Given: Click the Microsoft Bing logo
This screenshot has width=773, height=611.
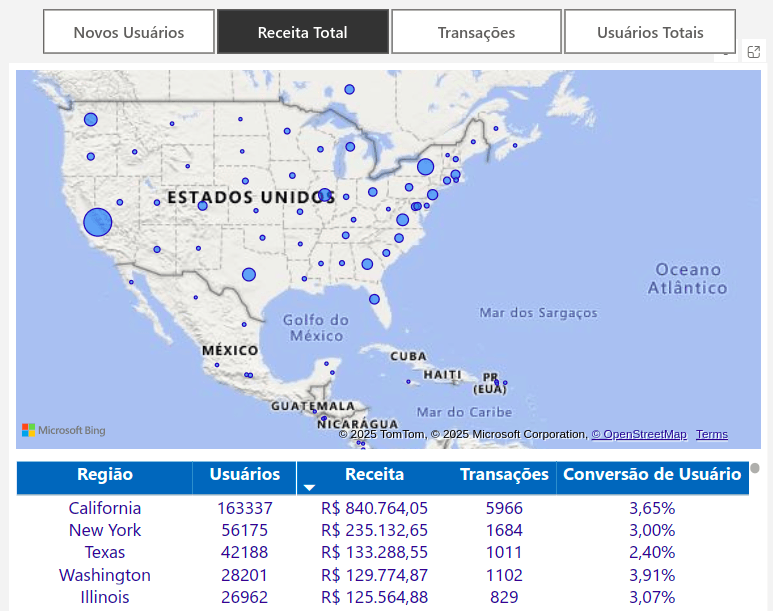Looking at the screenshot, I should [64, 431].
